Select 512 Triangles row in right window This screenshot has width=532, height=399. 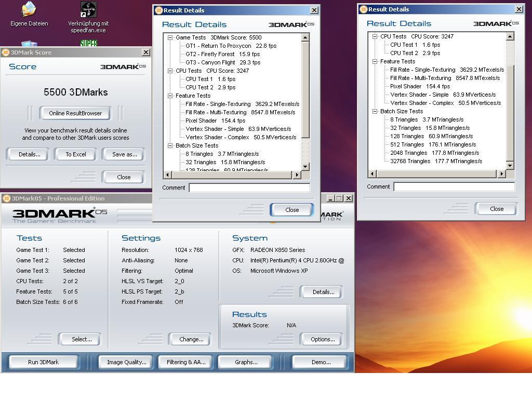[433, 144]
